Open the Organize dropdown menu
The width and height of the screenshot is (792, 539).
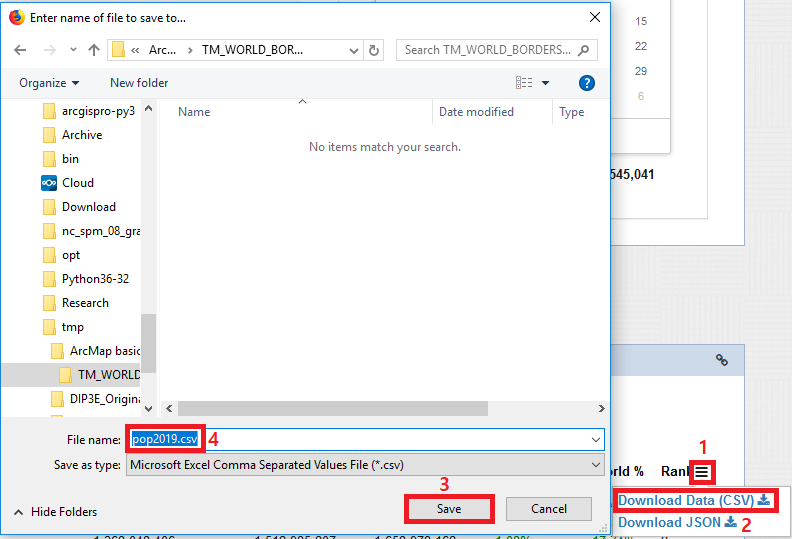48,83
